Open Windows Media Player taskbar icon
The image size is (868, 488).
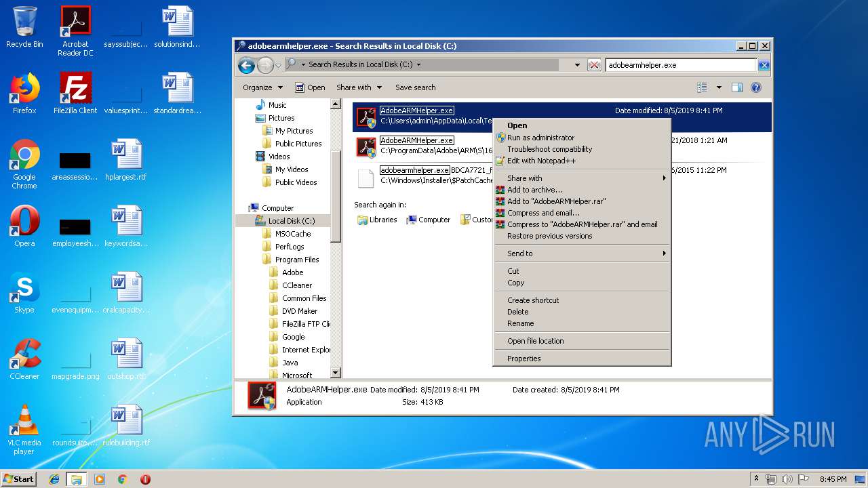click(100, 479)
